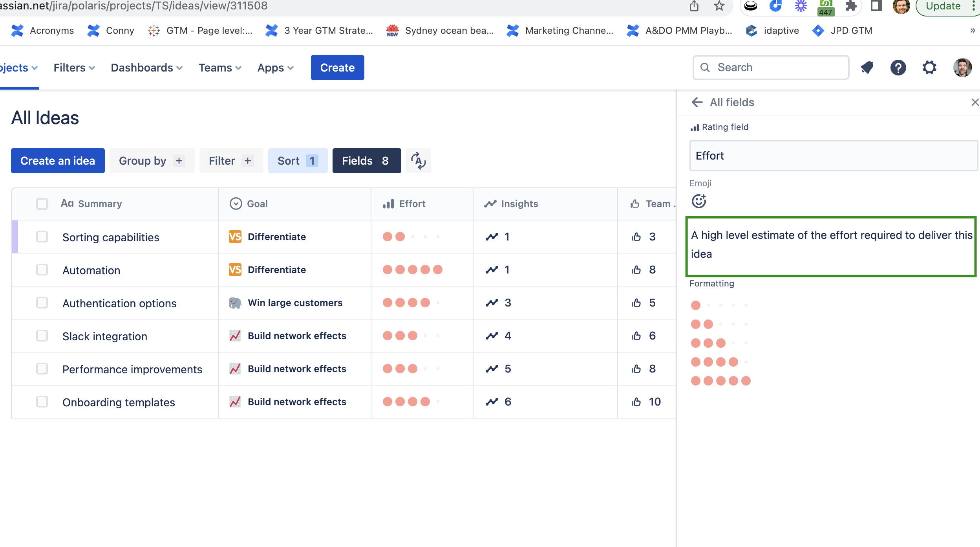Open the Sort 1 settings

pyautogui.click(x=298, y=161)
